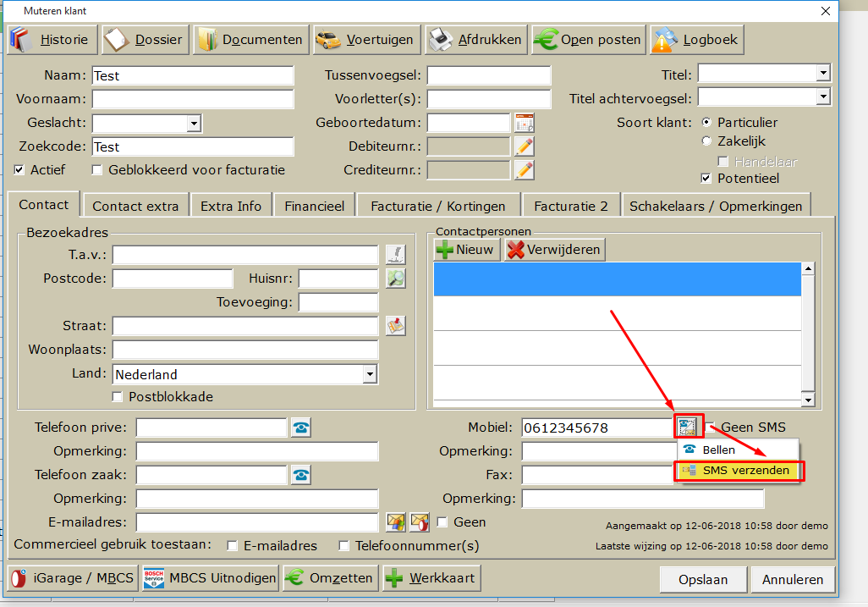Switch to the Financieel tab
This screenshot has width=868, height=607.
point(314,206)
